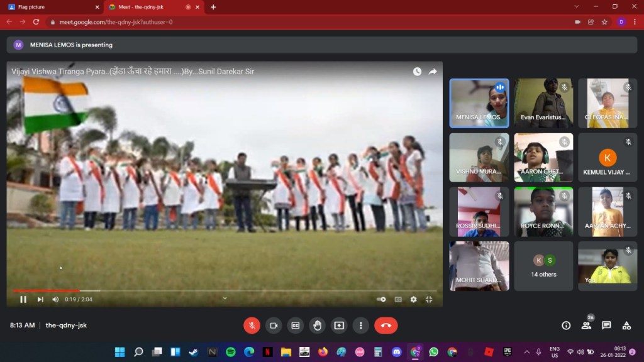
Task: Toggle captions in the Meet toolbar
Action: click(x=296, y=325)
